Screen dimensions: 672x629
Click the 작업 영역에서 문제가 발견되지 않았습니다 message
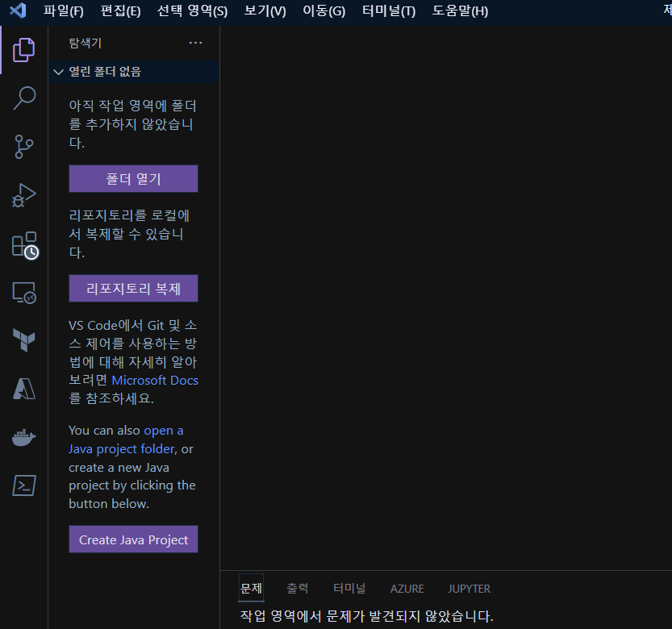[x=366, y=616]
